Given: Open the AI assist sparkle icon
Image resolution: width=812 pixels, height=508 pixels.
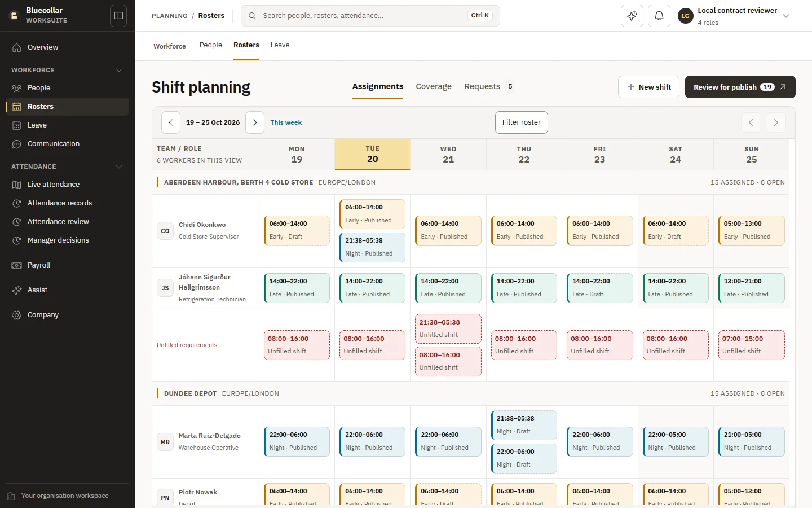Looking at the screenshot, I should click(632, 16).
